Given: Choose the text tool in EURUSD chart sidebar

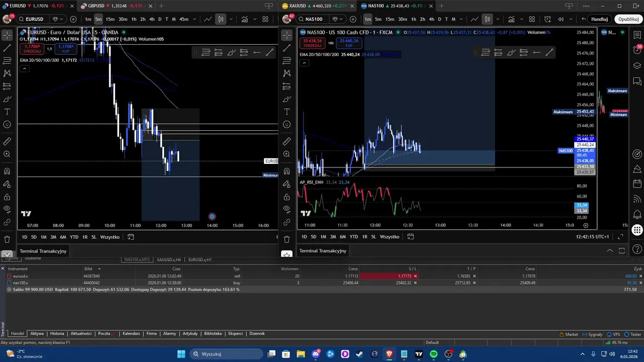Looking at the screenshot, I should [7, 112].
